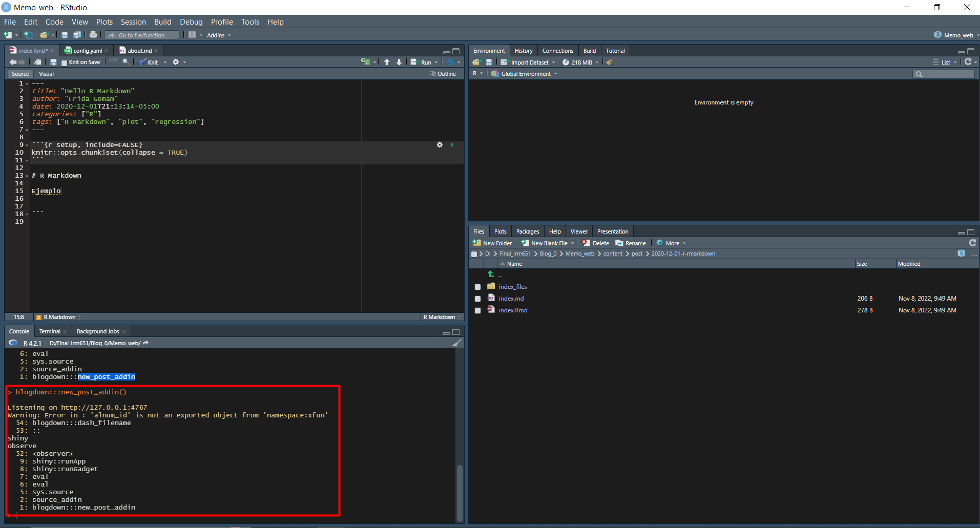The height and width of the screenshot is (528, 980).
Task: Open the Global Environment dropdown
Action: pyautogui.click(x=524, y=74)
